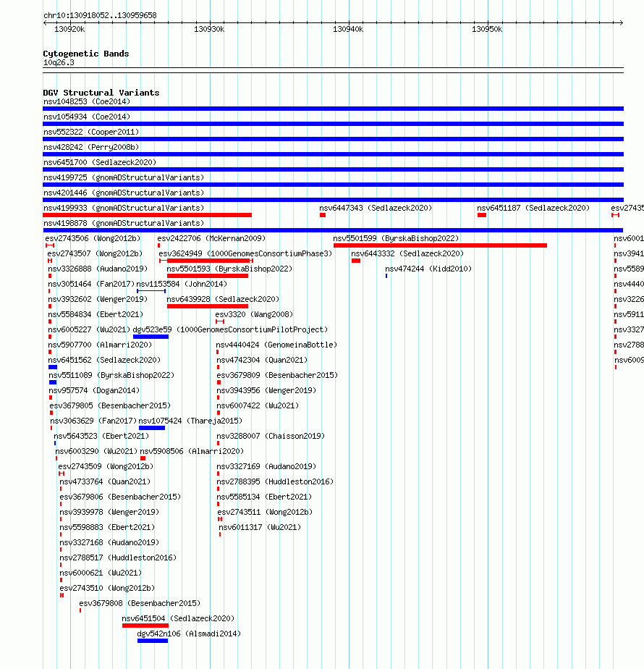Click the red marker below nsv6447343
This screenshot has width=644, height=669.
pos(323,215)
